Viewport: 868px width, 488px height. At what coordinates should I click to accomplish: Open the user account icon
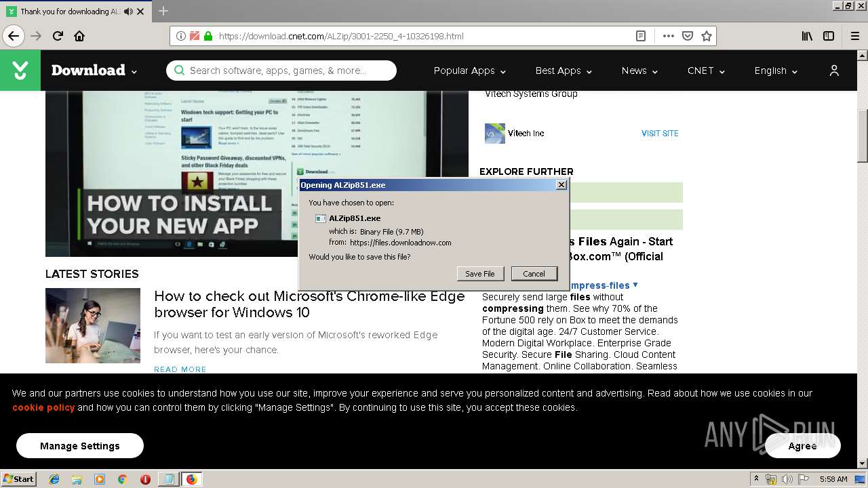click(x=834, y=70)
